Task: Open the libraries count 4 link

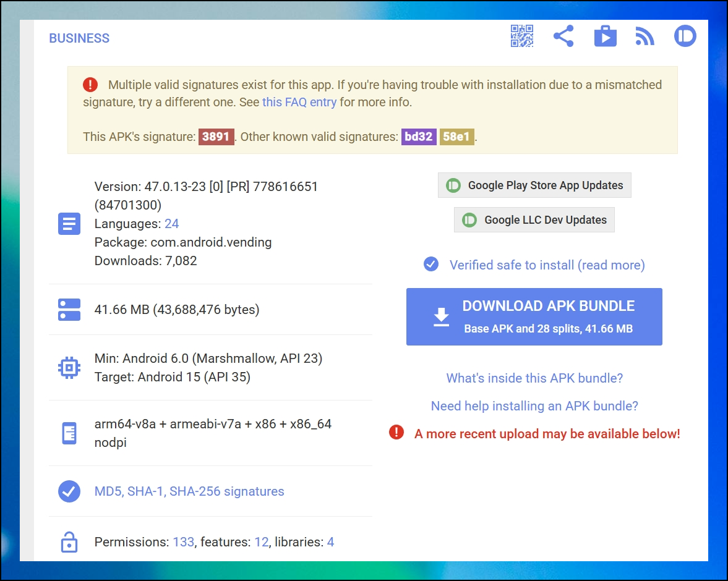Action: tap(330, 542)
